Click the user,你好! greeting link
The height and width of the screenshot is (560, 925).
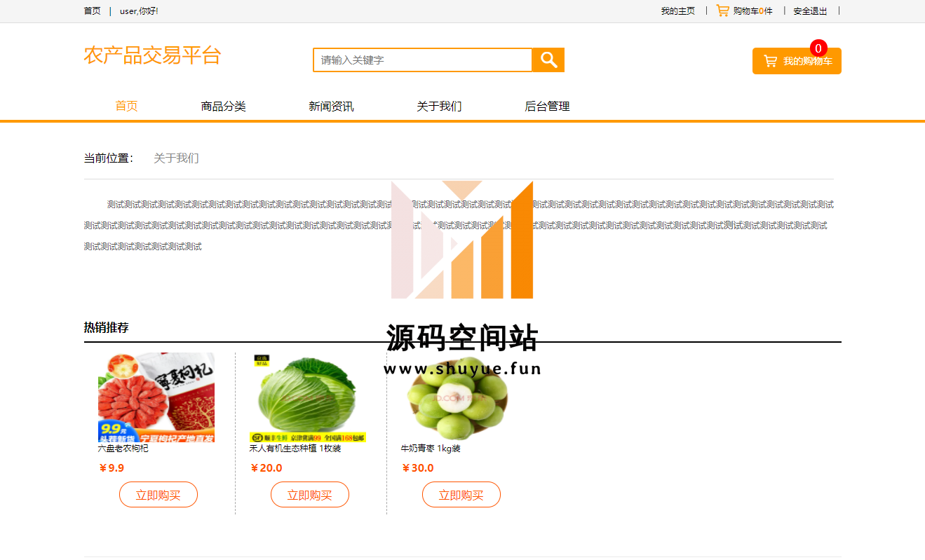click(139, 11)
